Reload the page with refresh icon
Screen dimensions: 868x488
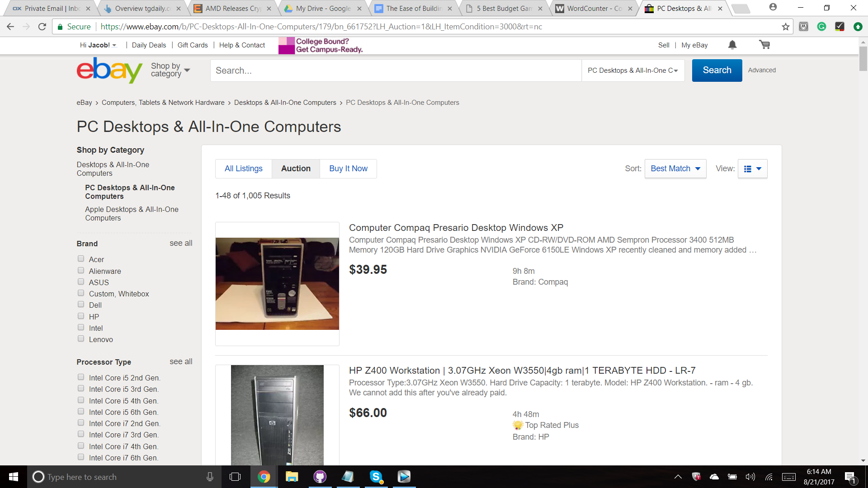coord(42,27)
